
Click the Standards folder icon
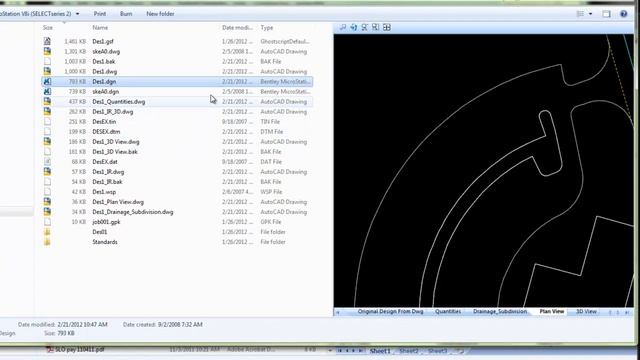click(x=47, y=242)
